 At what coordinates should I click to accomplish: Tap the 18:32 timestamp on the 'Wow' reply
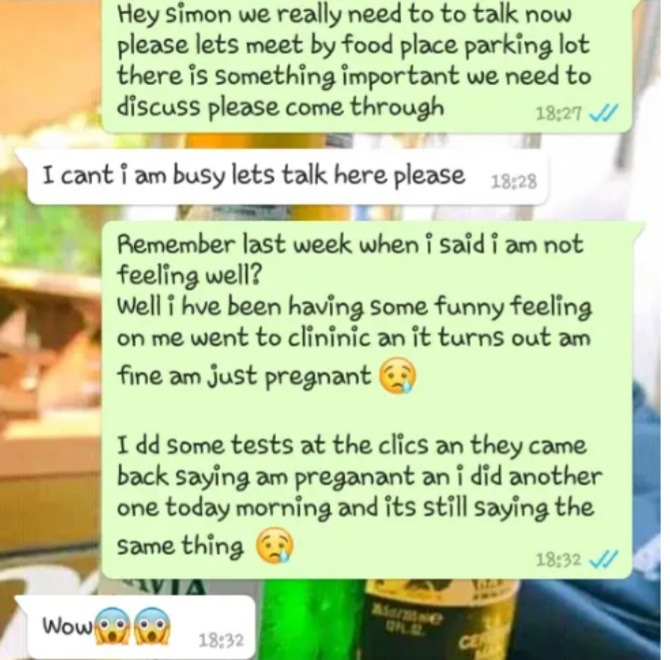coord(221,640)
